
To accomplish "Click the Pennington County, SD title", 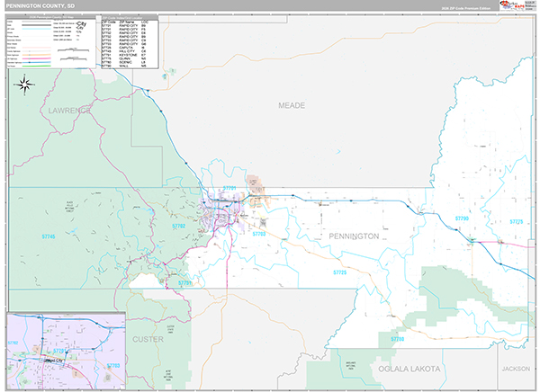I will coord(42,5).
